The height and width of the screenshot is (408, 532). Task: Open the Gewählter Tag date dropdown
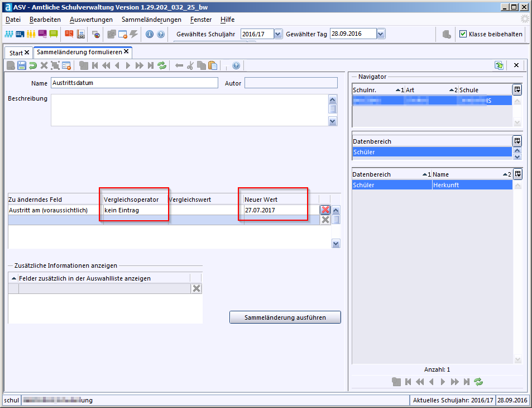click(381, 34)
